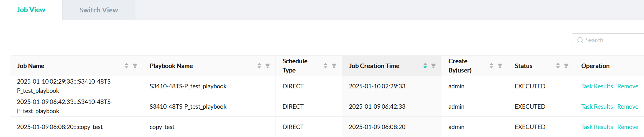Open Task Results for 02:29:33 job
The width and height of the screenshot is (644, 137).
pyautogui.click(x=597, y=86)
